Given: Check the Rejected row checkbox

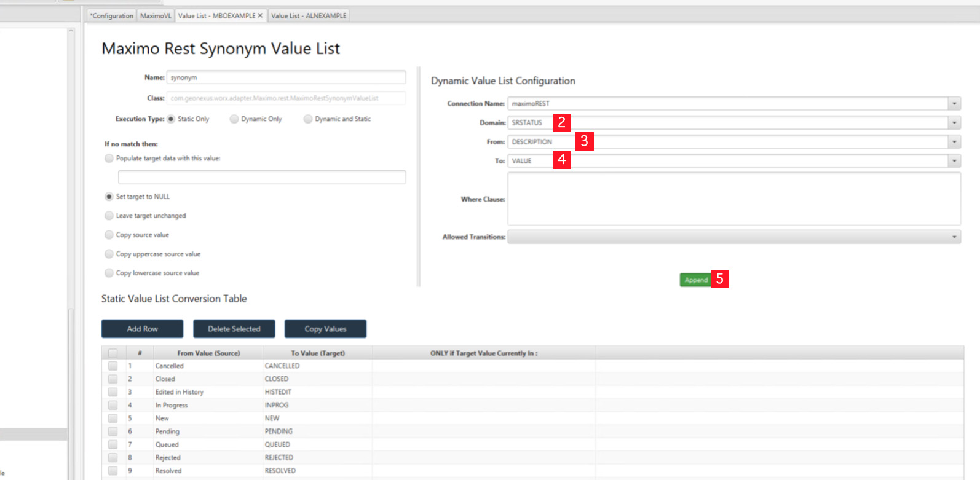Looking at the screenshot, I should [113, 458].
